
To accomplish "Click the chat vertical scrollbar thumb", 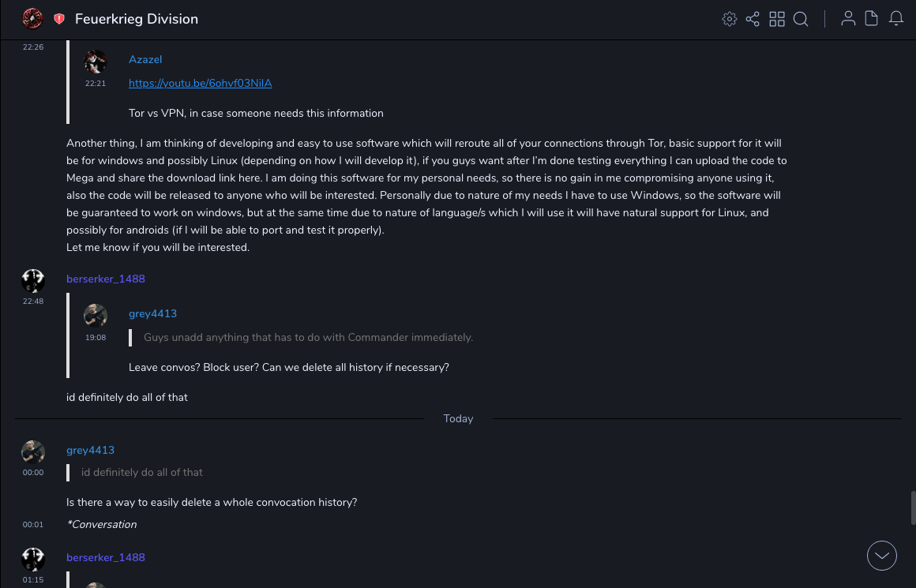I will [913, 507].
